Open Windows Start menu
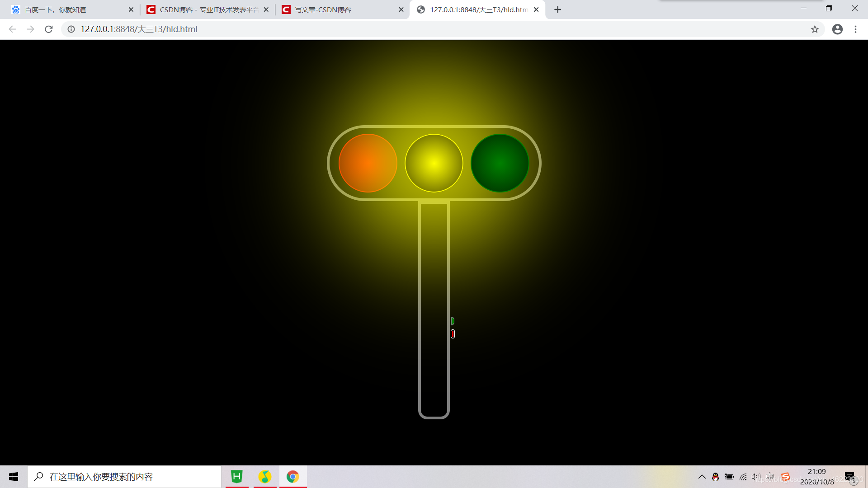The height and width of the screenshot is (488, 868). pyautogui.click(x=14, y=477)
